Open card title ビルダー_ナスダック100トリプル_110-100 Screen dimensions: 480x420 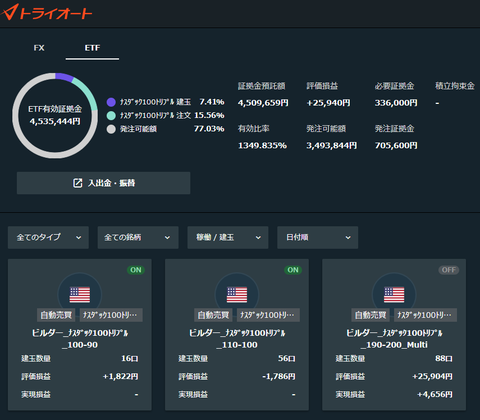237,339
